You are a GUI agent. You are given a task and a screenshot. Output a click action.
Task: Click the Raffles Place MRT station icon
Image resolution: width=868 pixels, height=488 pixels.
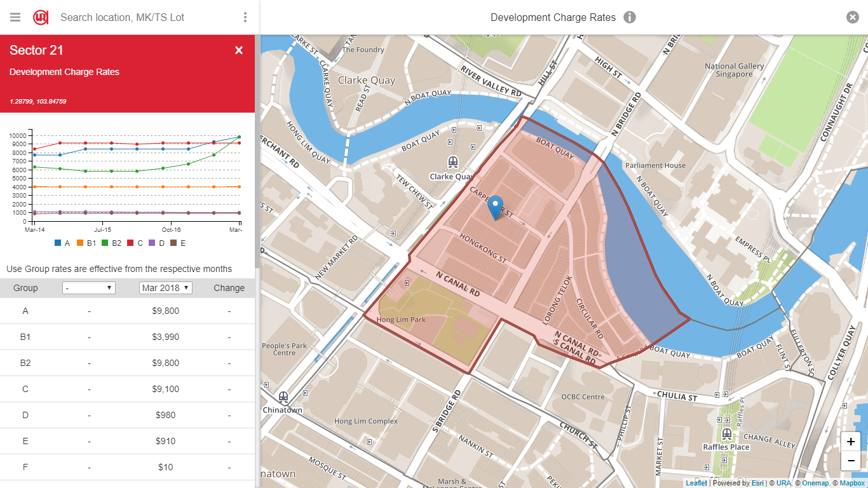pyautogui.click(x=726, y=434)
